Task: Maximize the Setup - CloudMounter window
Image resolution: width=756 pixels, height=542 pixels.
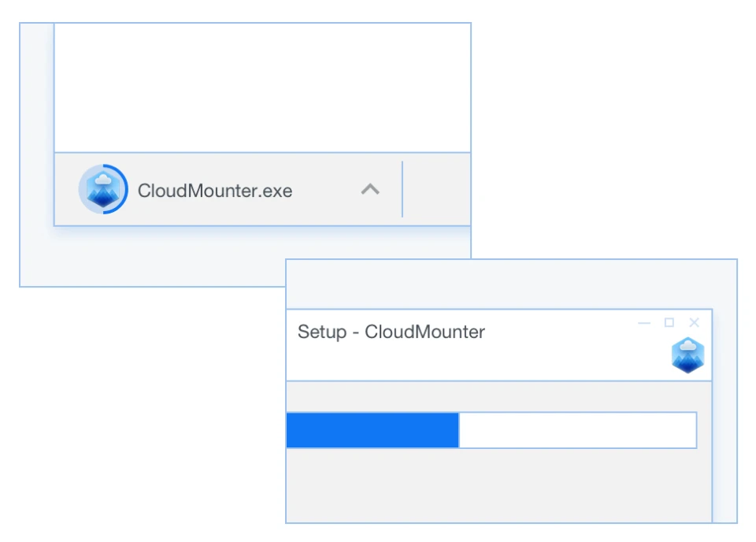Action: 669,322
